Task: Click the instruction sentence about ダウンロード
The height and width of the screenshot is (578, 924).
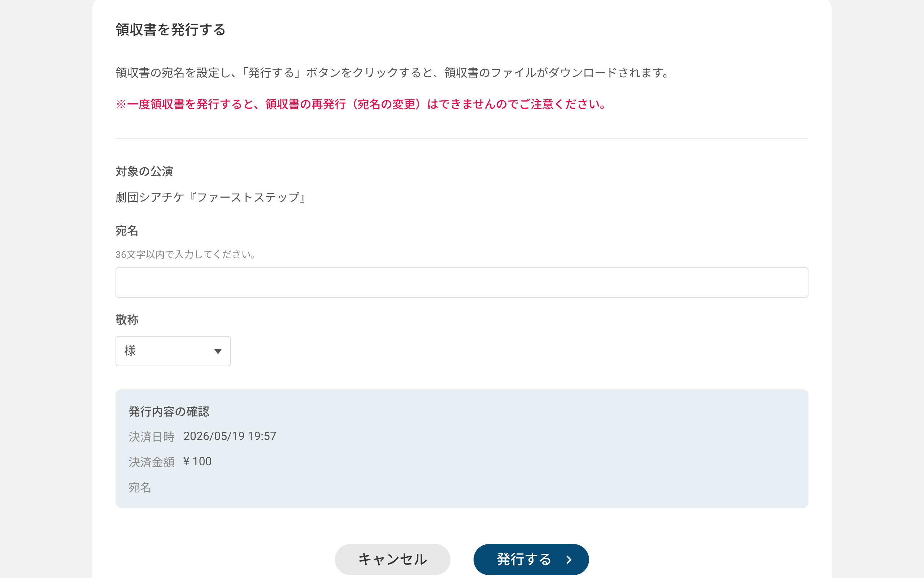Action: click(392, 72)
